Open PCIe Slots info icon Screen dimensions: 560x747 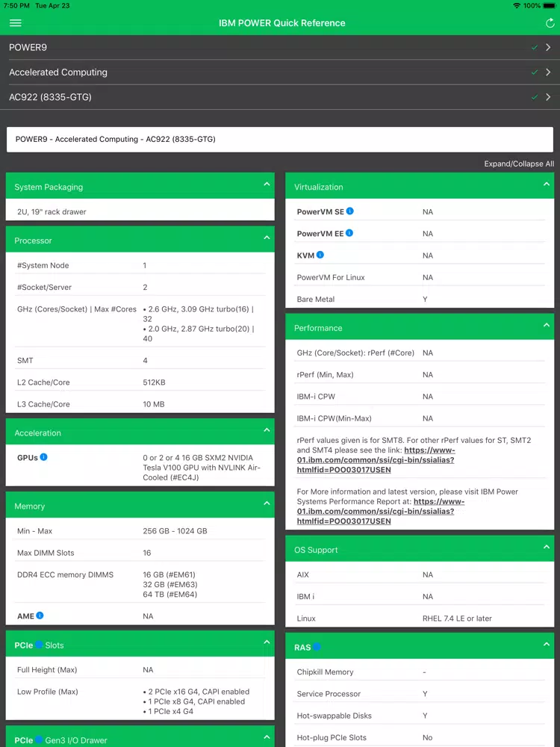pos(39,645)
